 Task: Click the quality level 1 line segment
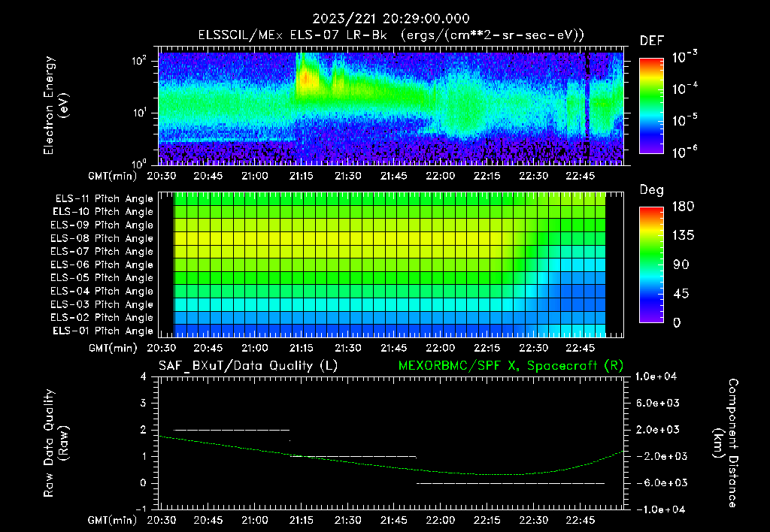(353, 456)
